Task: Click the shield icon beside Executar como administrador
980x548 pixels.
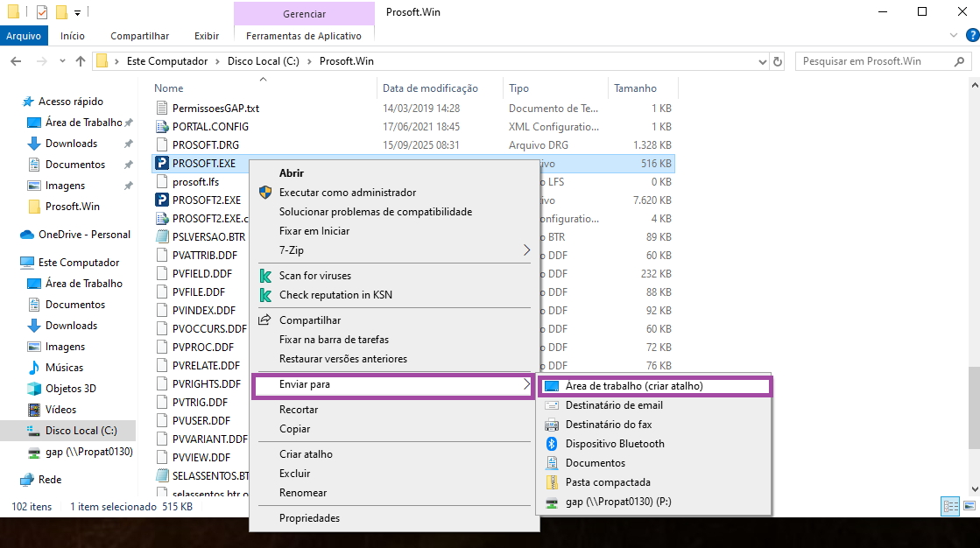Action: (265, 193)
